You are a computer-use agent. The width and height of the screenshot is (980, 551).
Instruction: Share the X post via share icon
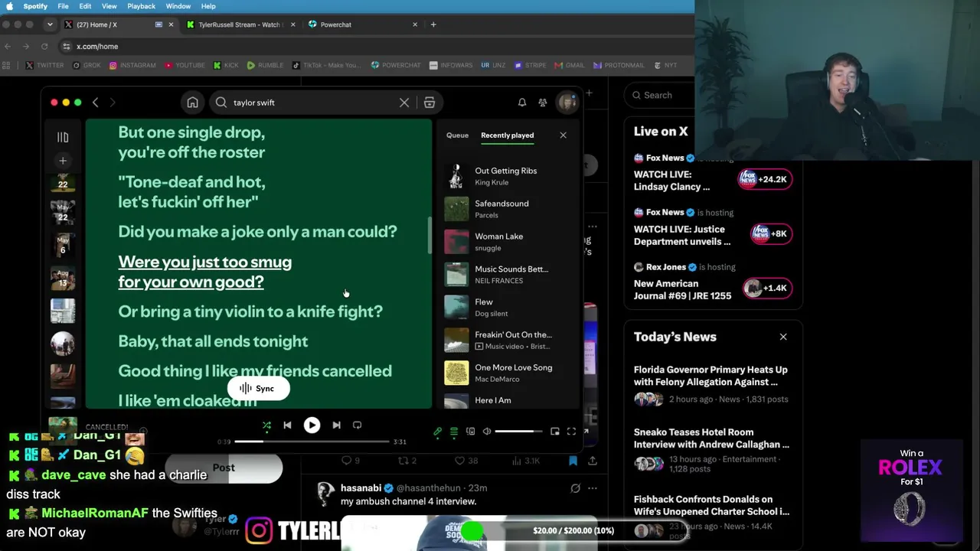[x=593, y=461]
